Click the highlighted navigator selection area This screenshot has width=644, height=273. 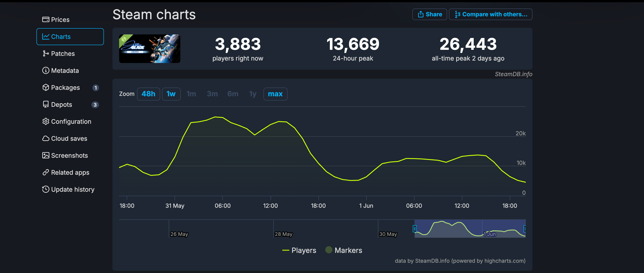click(470, 229)
